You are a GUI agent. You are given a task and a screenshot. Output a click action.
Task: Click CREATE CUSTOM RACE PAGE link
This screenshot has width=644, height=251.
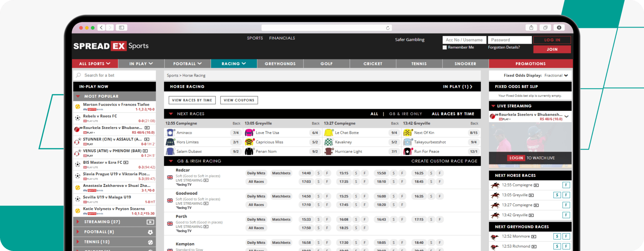tap(444, 161)
